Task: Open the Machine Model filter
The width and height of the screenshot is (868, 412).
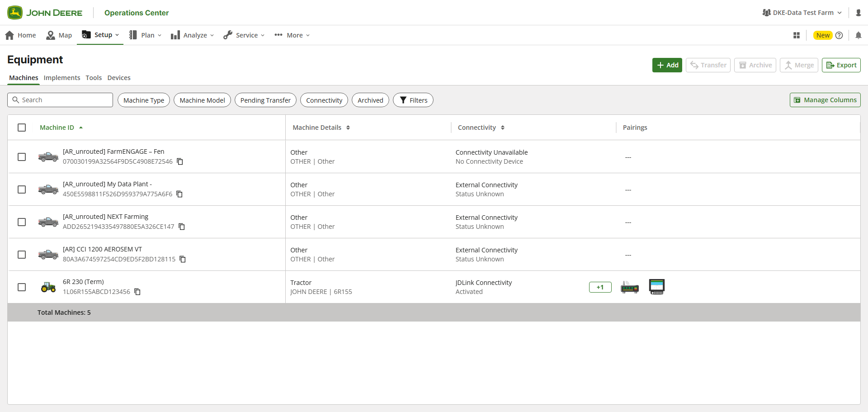Action: tap(203, 100)
